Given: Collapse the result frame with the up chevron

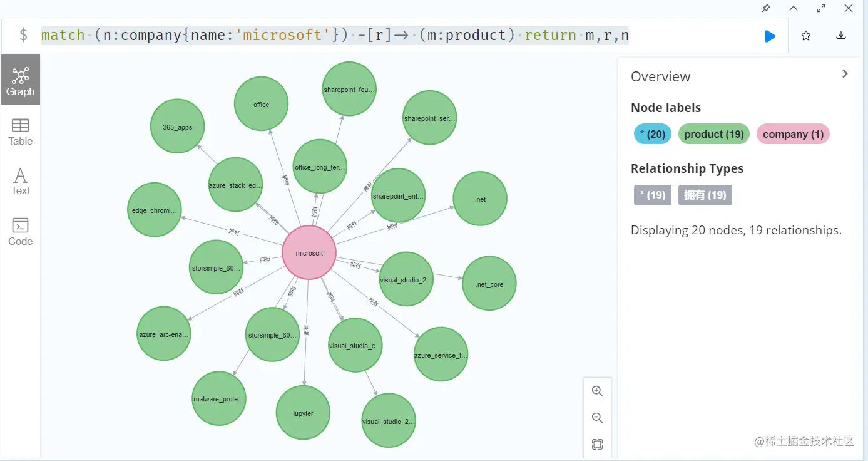Looking at the screenshot, I should coord(794,8).
